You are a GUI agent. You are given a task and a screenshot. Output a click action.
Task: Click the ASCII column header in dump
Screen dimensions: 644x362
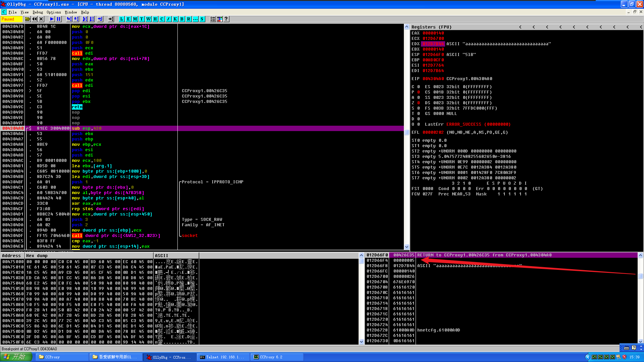[176, 255]
